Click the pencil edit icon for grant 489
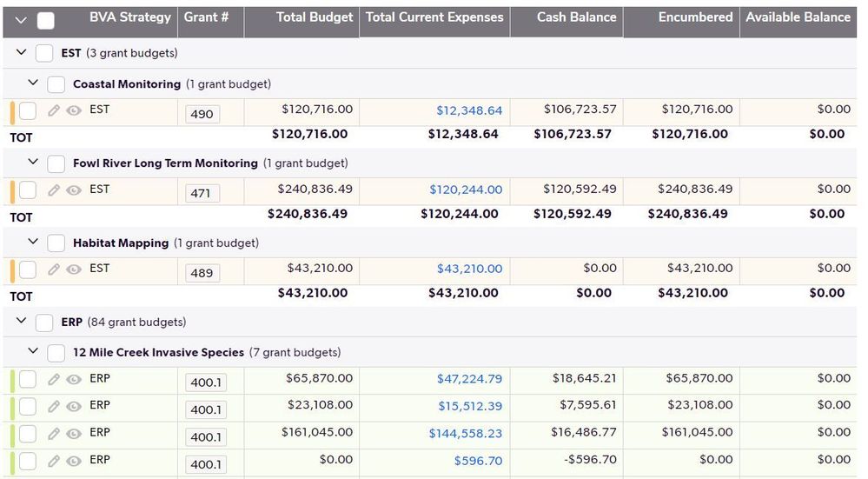The height and width of the screenshot is (479, 868). (54, 269)
